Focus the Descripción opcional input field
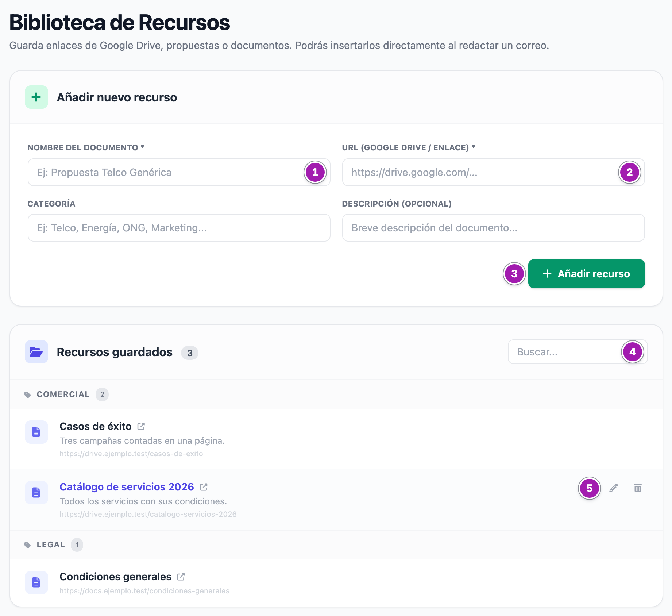The image size is (672, 616). (494, 228)
